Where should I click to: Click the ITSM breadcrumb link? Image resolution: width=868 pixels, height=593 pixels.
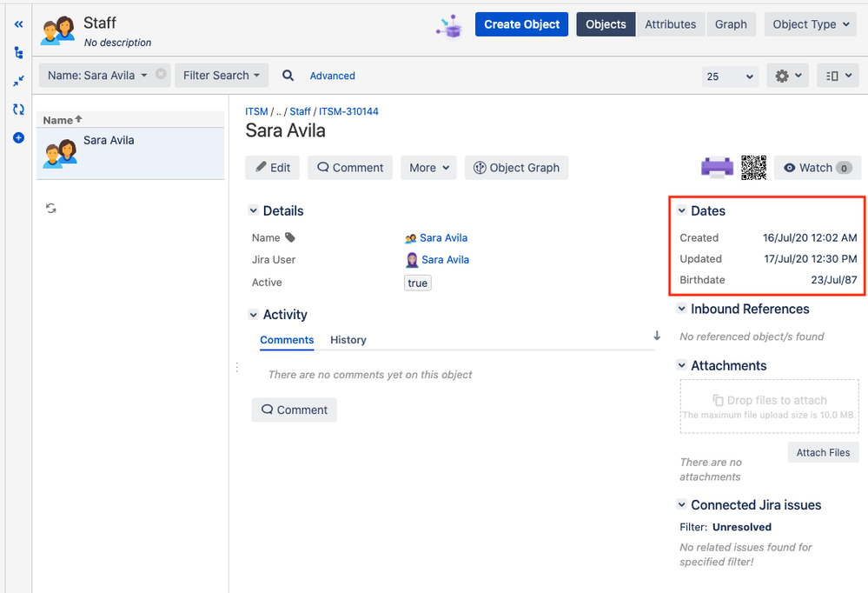[256, 111]
